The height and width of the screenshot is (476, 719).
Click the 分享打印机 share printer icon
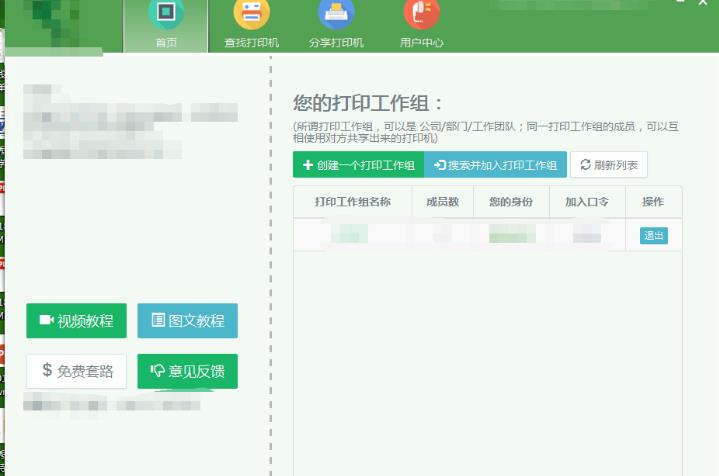336,14
